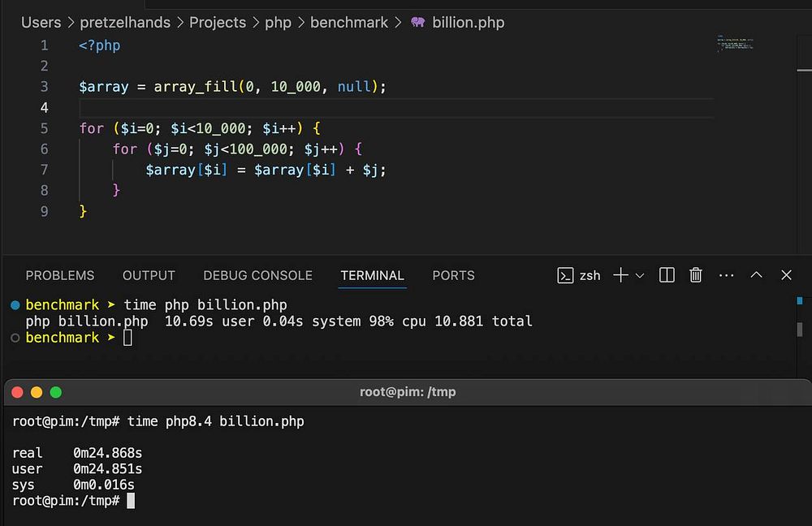This screenshot has height=526, width=812.
Task: Click blue command decoration dot in terminal
Action: coord(15,305)
